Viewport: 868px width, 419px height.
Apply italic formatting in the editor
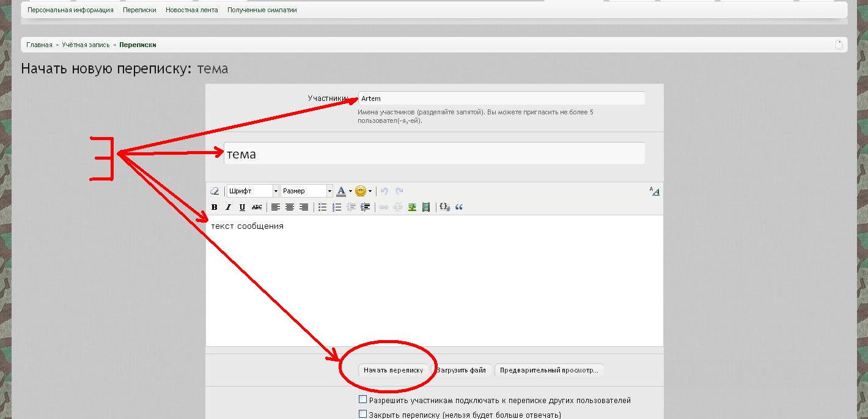pyautogui.click(x=228, y=207)
